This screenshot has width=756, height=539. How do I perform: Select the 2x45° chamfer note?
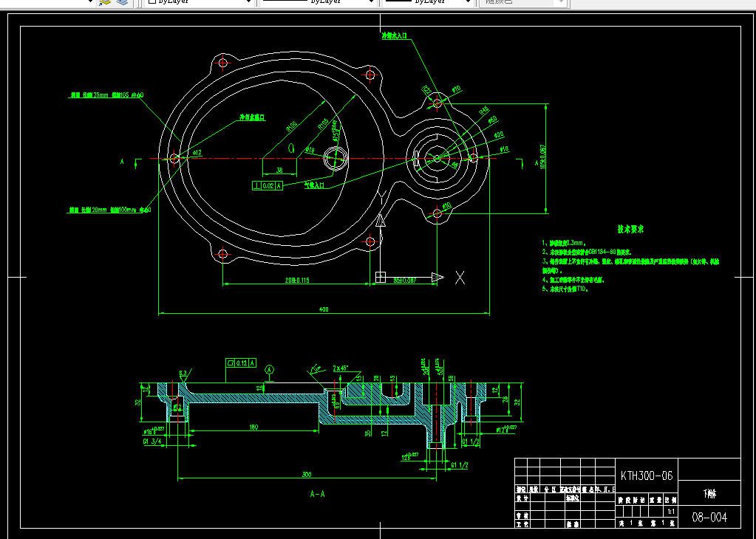[x=341, y=368]
